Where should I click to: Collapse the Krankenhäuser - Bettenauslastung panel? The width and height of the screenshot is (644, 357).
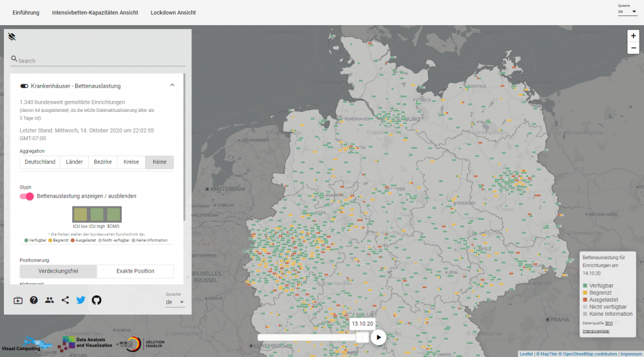[x=172, y=86]
